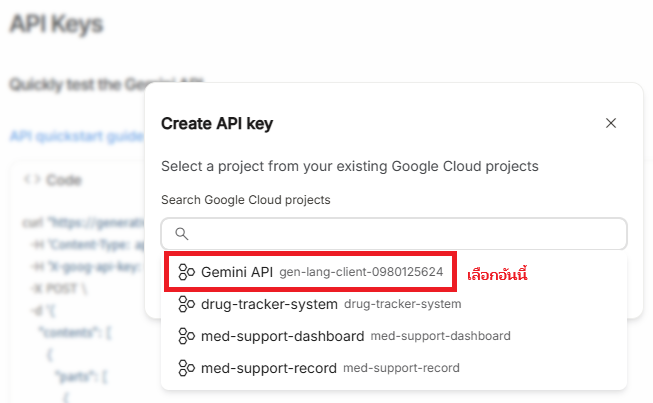Click the drug-tracker-system project icon

(x=186, y=304)
